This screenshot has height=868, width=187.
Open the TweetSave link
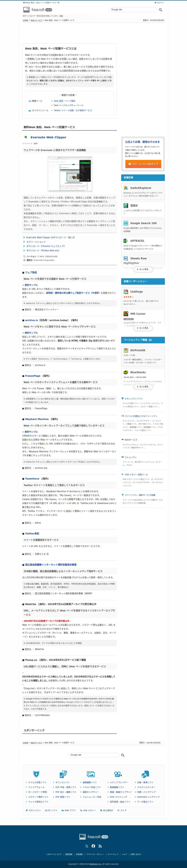[x=32, y=479]
